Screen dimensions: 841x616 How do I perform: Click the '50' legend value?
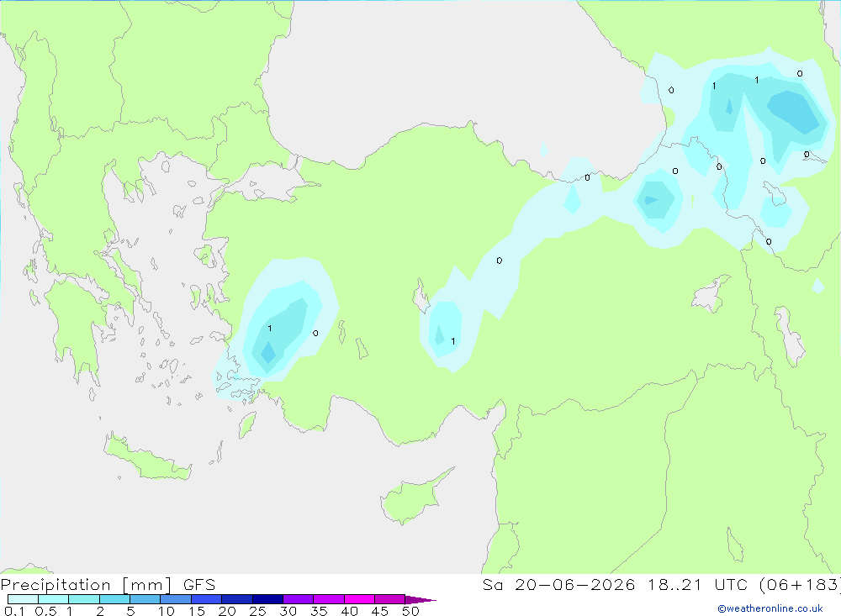410,611
